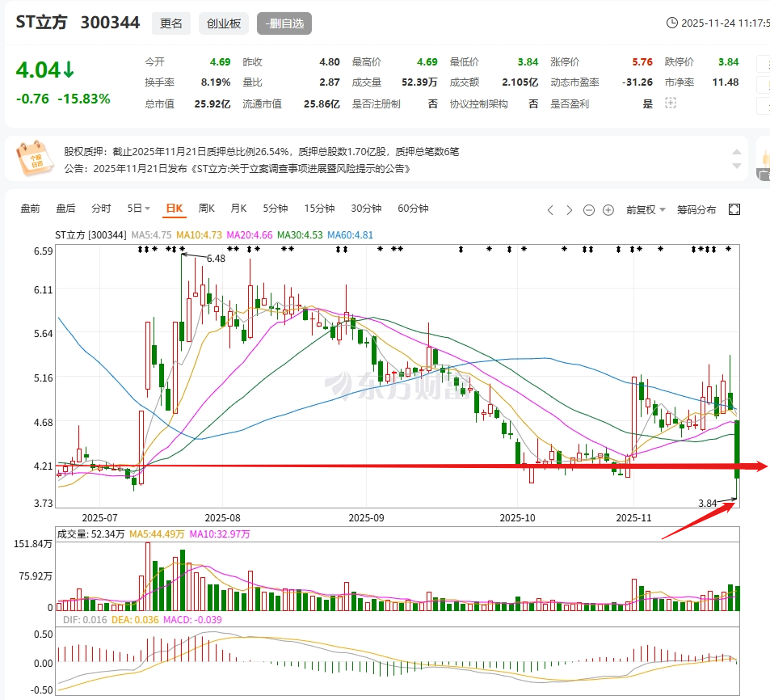Click the dotted plus indicator-add icon
The image size is (770, 700).
click(671, 103)
